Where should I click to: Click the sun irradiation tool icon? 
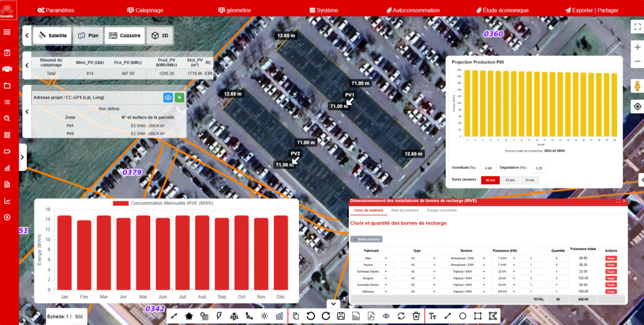264,316
